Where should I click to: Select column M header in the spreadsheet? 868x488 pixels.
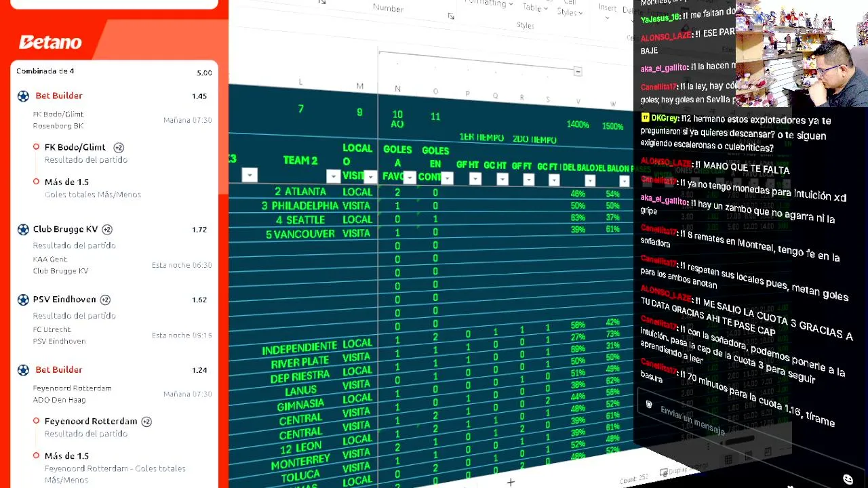click(360, 86)
